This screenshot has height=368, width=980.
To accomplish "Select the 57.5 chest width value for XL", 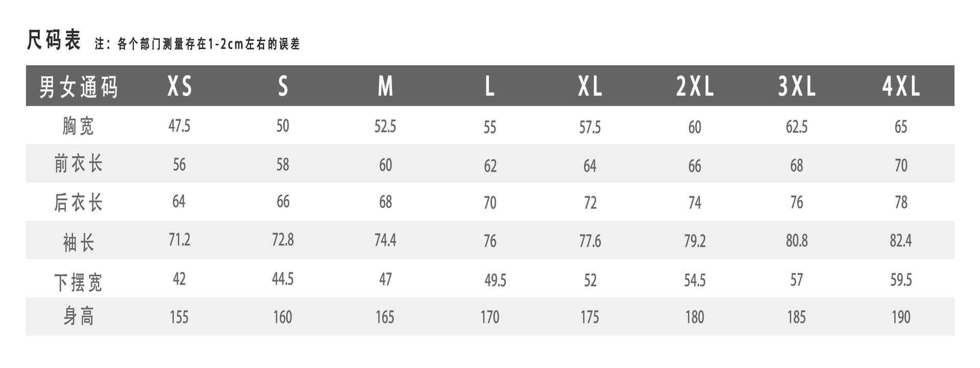I will 590,127.
